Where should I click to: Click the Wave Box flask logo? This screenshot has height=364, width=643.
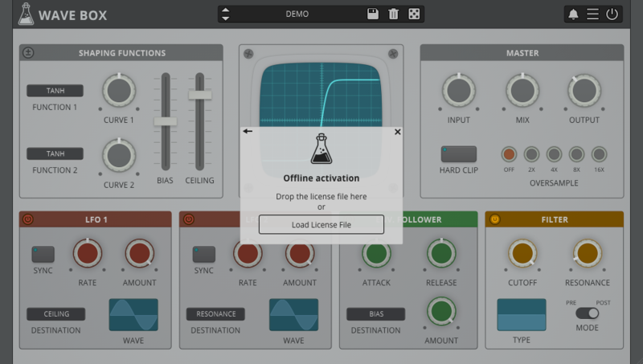tap(27, 14)
